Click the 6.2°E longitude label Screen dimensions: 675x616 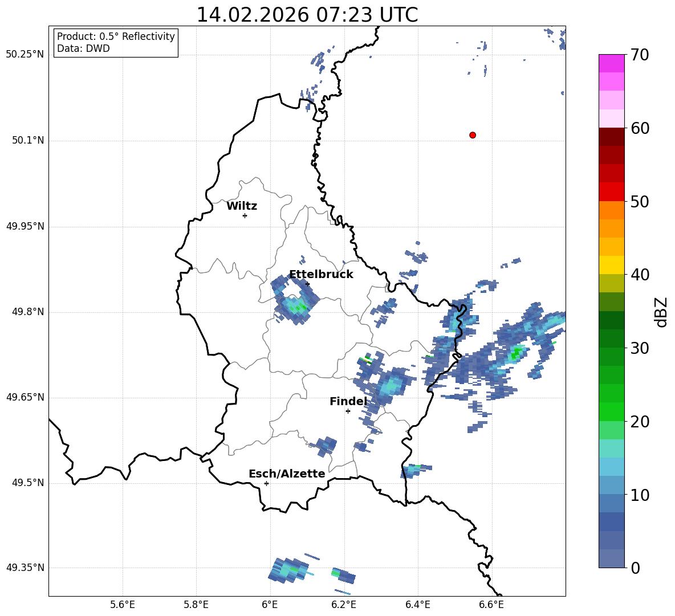[344, 605]
